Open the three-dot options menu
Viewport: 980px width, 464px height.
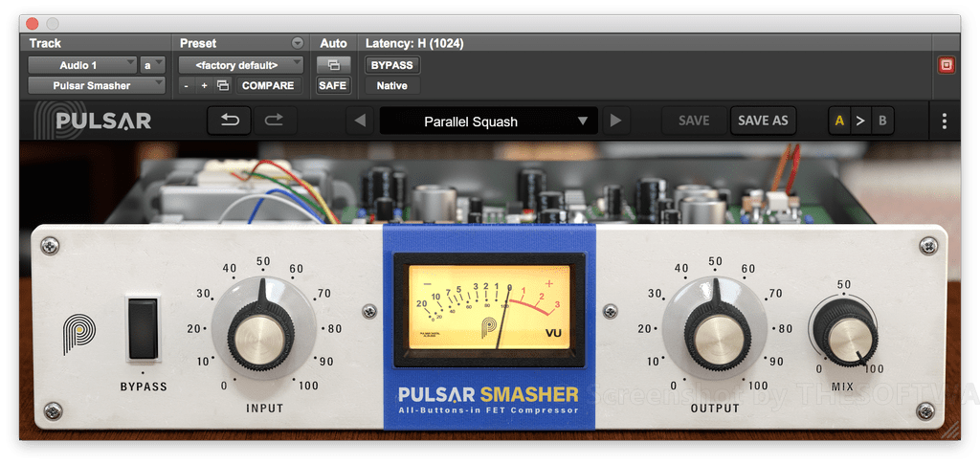pyautogui.click(x=945, y=122)
